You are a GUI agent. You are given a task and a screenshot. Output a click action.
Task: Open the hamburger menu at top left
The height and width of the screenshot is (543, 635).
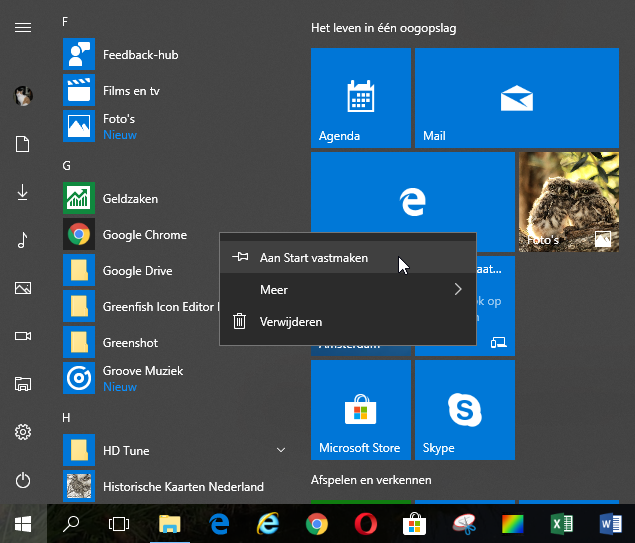pyautogui.click(x=23, y=27)
